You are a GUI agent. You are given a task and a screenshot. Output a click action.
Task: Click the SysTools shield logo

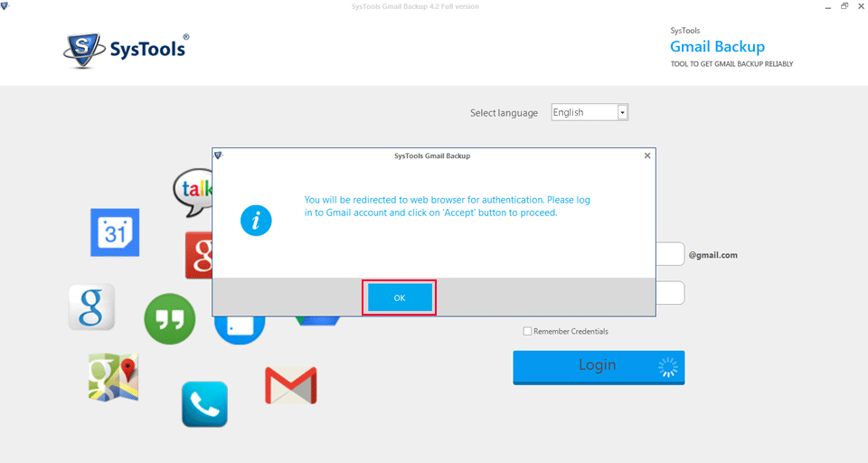(83, 50)
